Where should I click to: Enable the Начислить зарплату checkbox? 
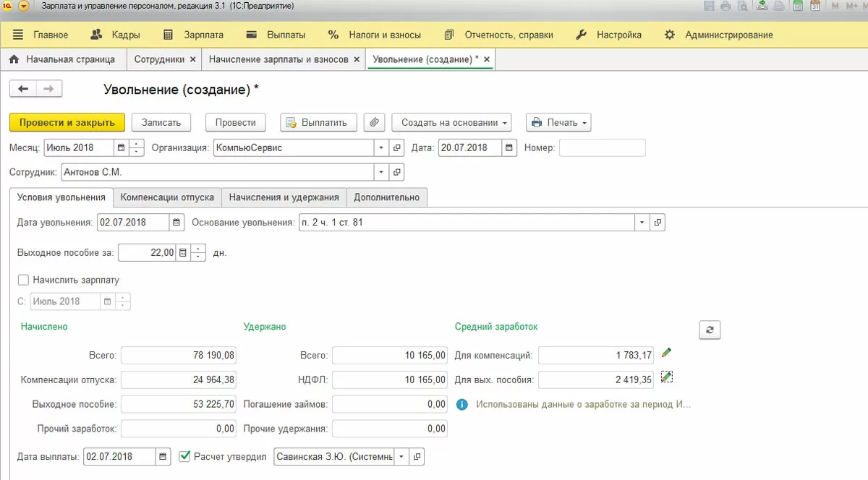(x=23, y=280)
